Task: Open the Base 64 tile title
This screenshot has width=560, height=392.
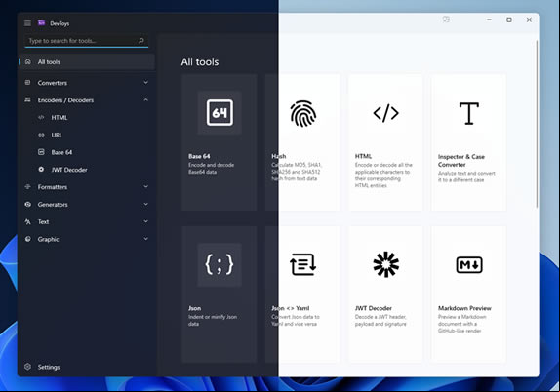Action: (x=199, y=156)
